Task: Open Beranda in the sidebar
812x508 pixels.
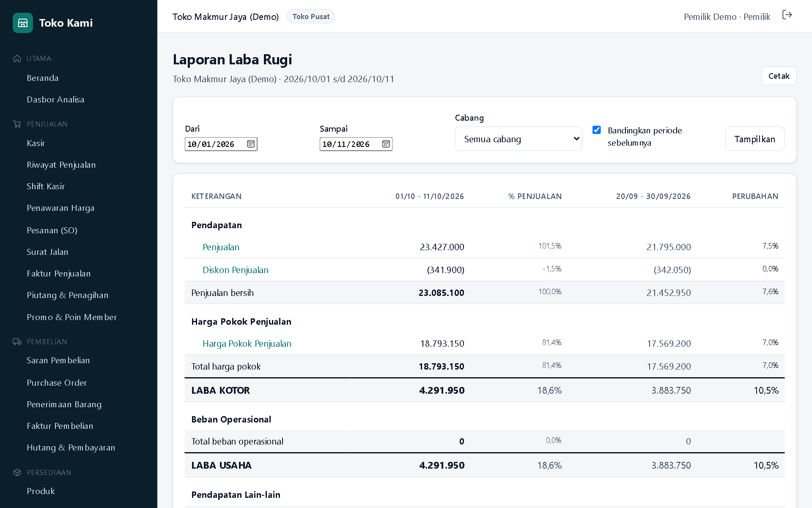Action: pyautogui.click(x=43, y=78)
